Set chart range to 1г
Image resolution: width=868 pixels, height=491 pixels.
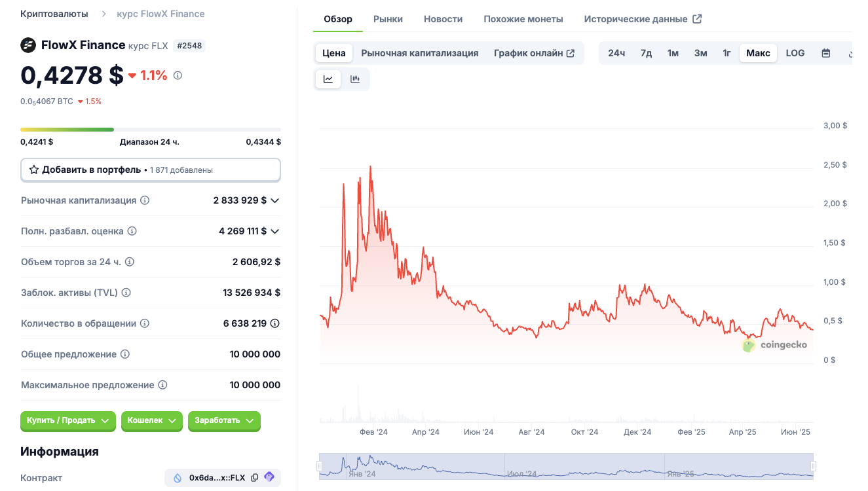point(726,53)
